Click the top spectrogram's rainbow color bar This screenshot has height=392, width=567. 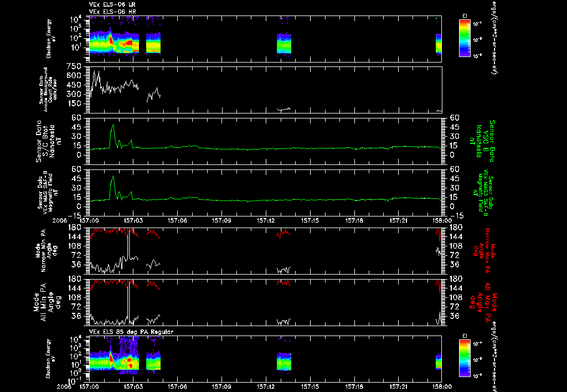pos(465,38)
